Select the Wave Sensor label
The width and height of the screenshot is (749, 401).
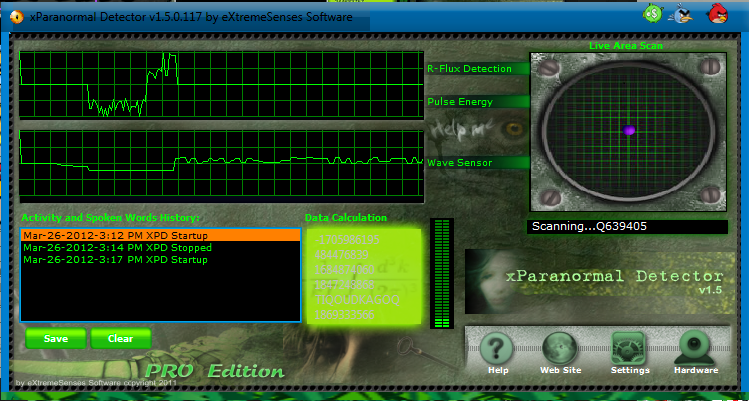[x=460, y=163]
